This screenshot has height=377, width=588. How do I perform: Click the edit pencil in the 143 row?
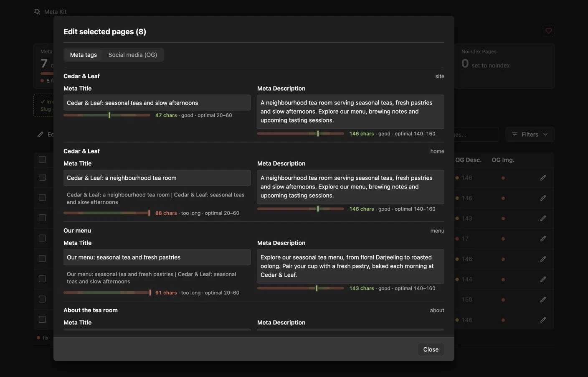pos(543,218)
